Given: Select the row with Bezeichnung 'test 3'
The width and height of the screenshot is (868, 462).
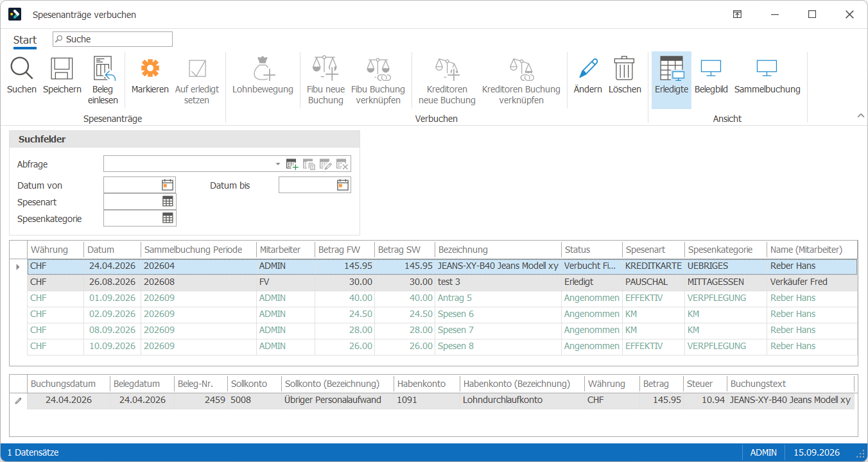Looking at the screenshot, I should [x=442, y=282].
